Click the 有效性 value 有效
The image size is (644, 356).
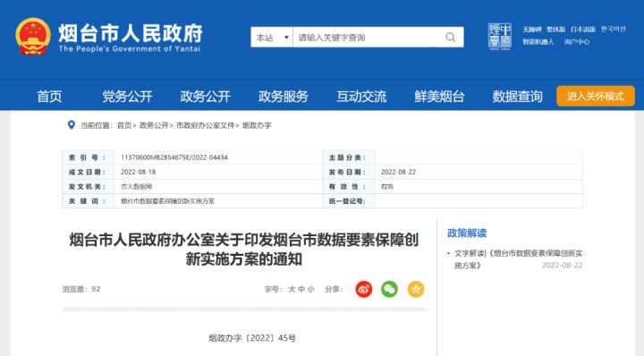[387, 186]
